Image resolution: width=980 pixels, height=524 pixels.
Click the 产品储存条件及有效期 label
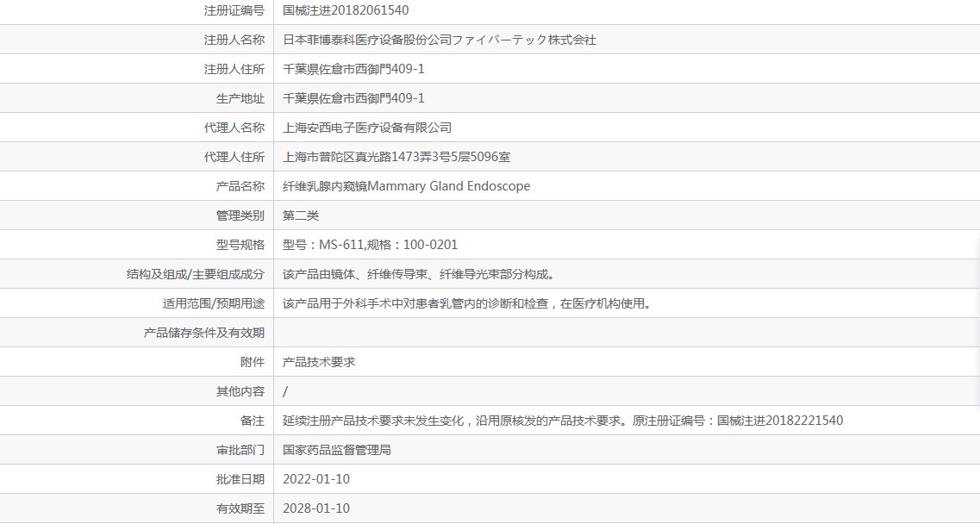pos(204,333)
